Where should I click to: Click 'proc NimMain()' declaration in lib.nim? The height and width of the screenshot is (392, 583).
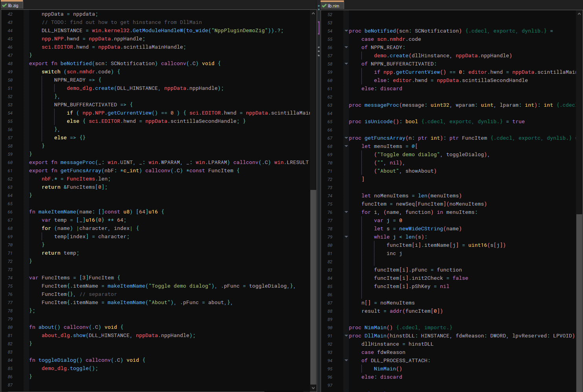pos(371,328)
